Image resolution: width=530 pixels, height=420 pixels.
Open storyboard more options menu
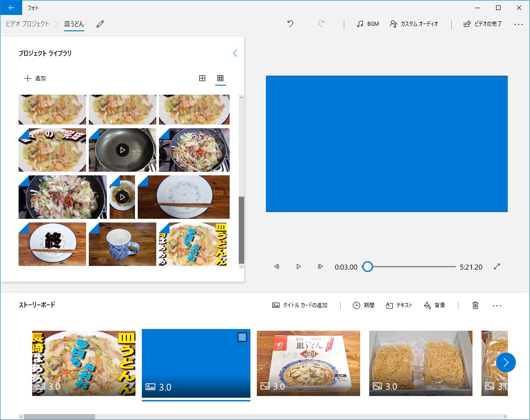point(496,306)
